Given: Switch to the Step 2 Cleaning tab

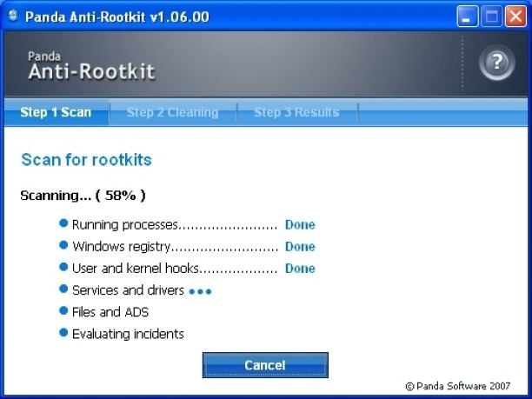Looking at the screenshot, I should click(173, 112).
